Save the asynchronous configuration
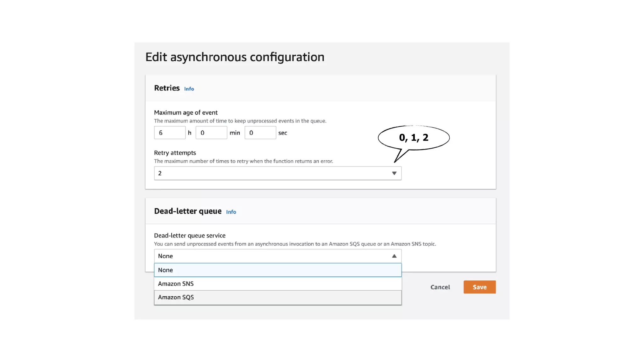Image resolution: width=644 pixels, height=362 pixels. coord(479,287)
